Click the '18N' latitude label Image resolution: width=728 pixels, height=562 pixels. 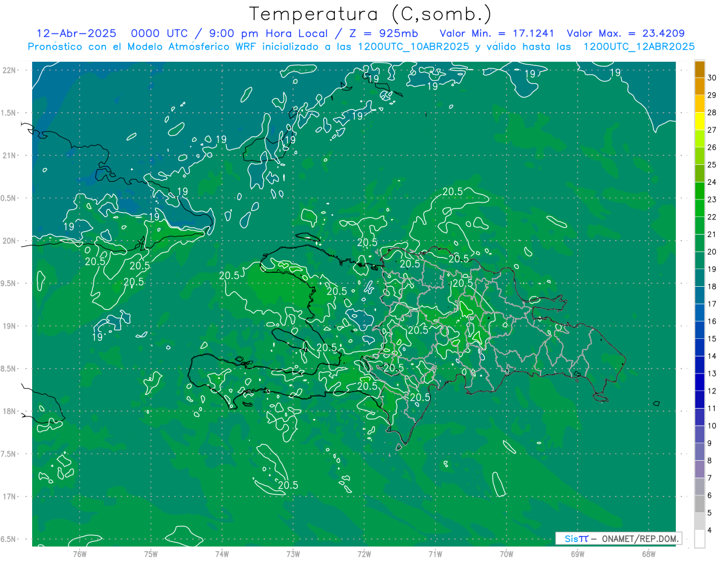click(x=10, y=412)
